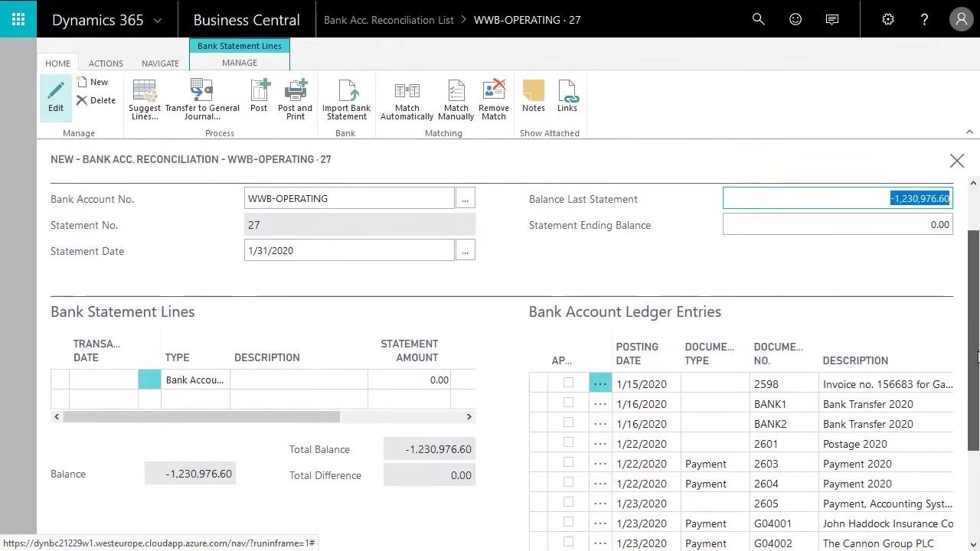Open the Help question mark
The width and height of the screenshot is (980, 551).
pos(924,19)
